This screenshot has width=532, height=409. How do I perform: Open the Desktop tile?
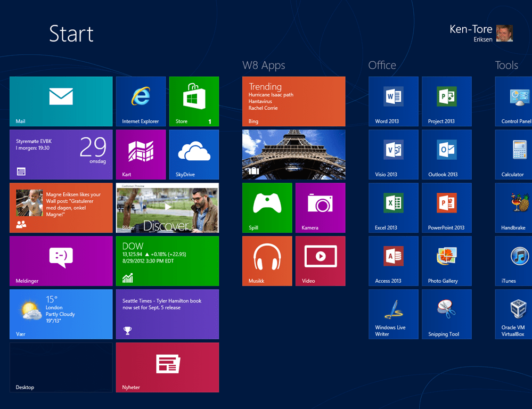coord(61,367)
